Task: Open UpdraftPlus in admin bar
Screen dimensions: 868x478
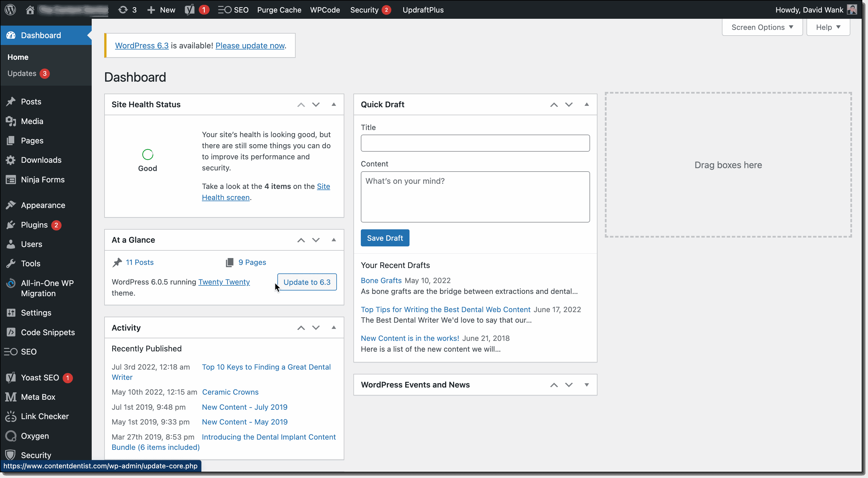Action: pyautogui.click(x=423, y=10)
